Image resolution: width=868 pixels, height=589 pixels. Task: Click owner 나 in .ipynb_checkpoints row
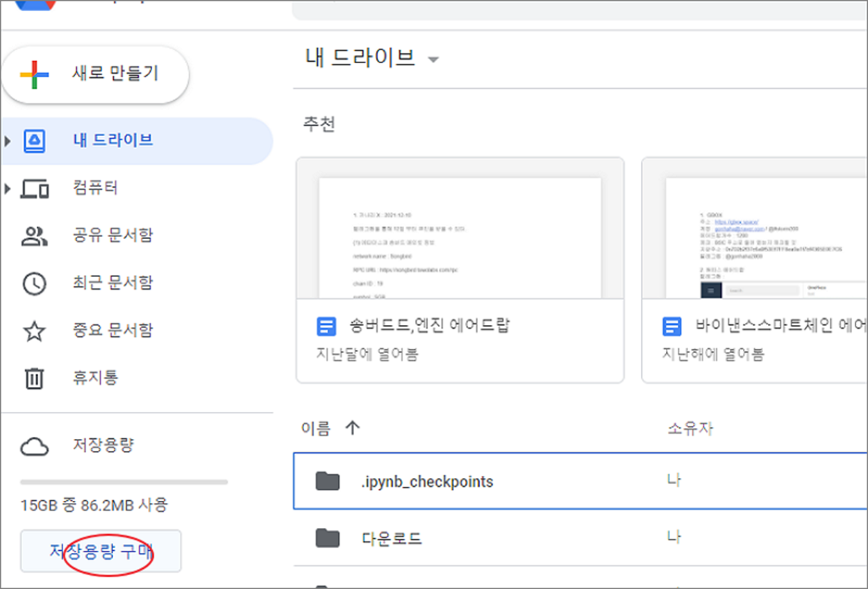tap(674, 481)
